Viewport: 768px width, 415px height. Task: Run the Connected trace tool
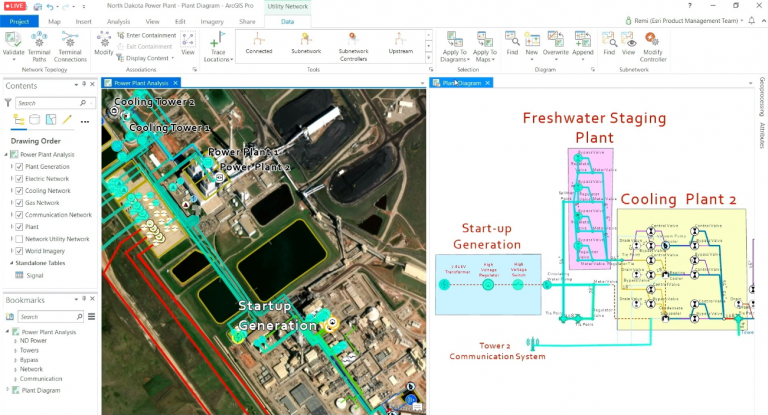[x=258, y=43]
